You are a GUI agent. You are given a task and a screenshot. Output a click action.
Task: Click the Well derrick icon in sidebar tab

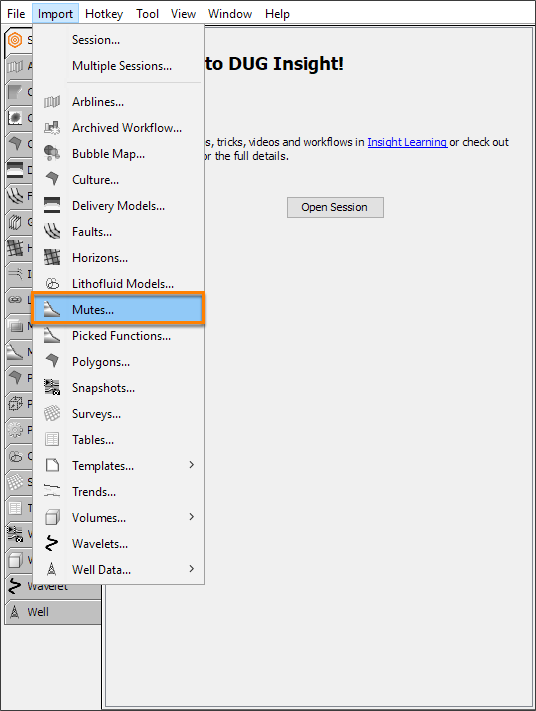[15, 612]
